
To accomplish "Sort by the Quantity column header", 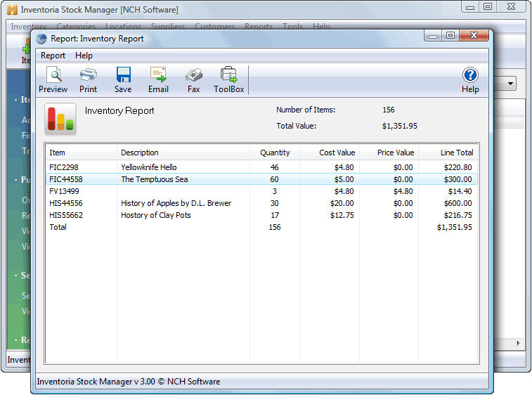I will 275,153.
